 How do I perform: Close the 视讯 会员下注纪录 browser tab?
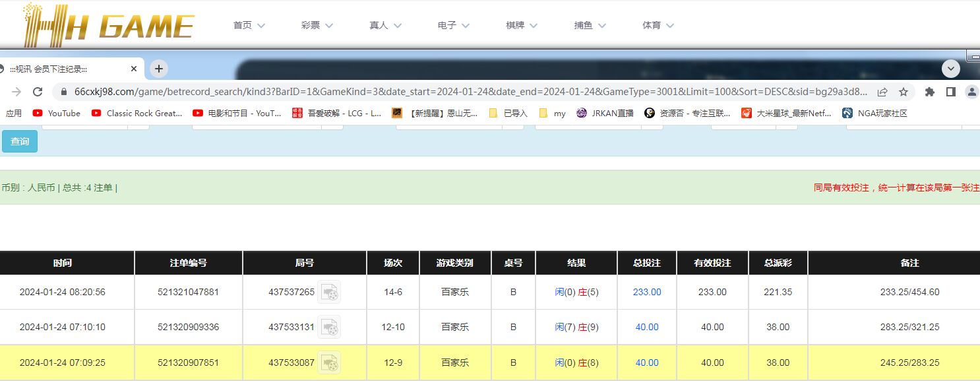(x=134, y=69)
